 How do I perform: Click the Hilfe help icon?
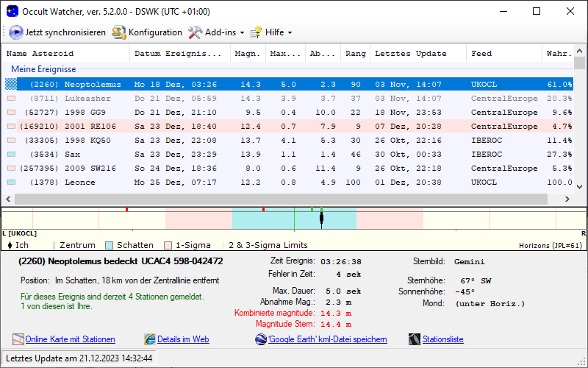(256, 32)
